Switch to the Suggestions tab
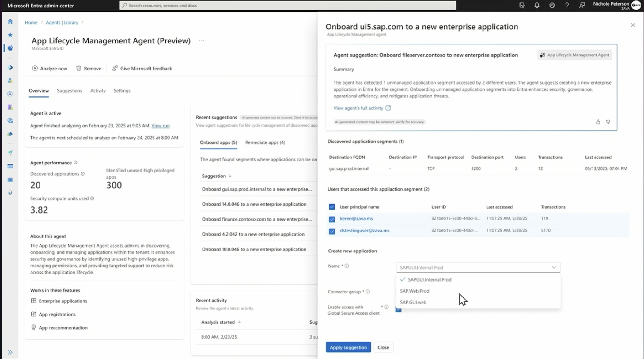The image size is (644, 359). (x=70, y=91)
